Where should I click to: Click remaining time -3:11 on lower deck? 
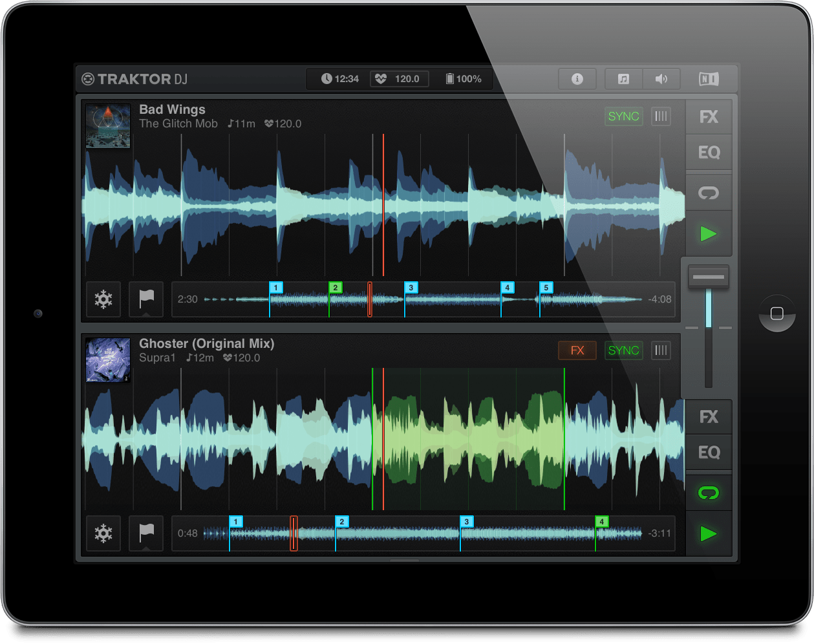[x=659, y=533]
